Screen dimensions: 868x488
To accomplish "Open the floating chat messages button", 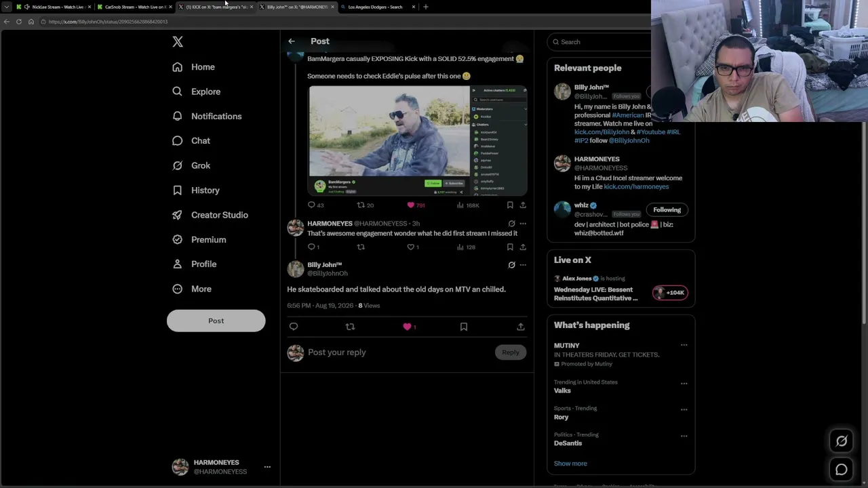I will (842, 469).
